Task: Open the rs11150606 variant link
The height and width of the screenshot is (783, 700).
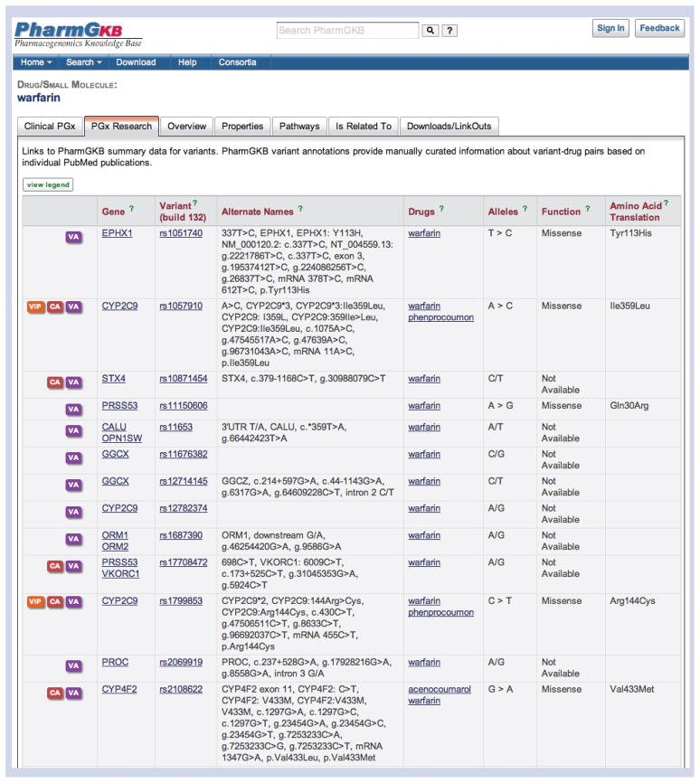Action: [x=184, y=405]
